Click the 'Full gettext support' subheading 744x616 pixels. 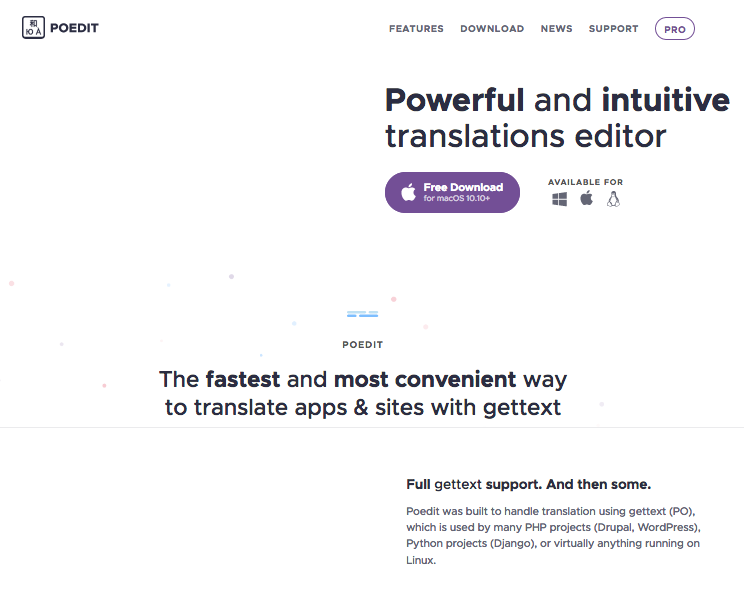(x=529, y=484)
